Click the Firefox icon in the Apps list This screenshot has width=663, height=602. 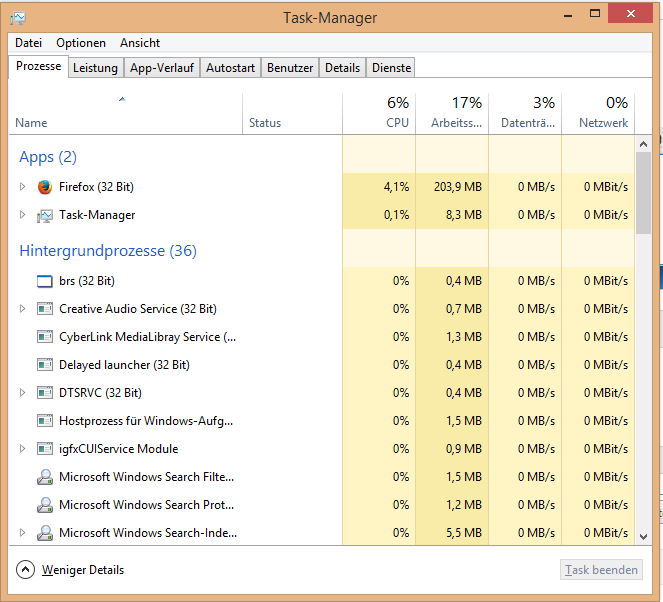(45, 187)
